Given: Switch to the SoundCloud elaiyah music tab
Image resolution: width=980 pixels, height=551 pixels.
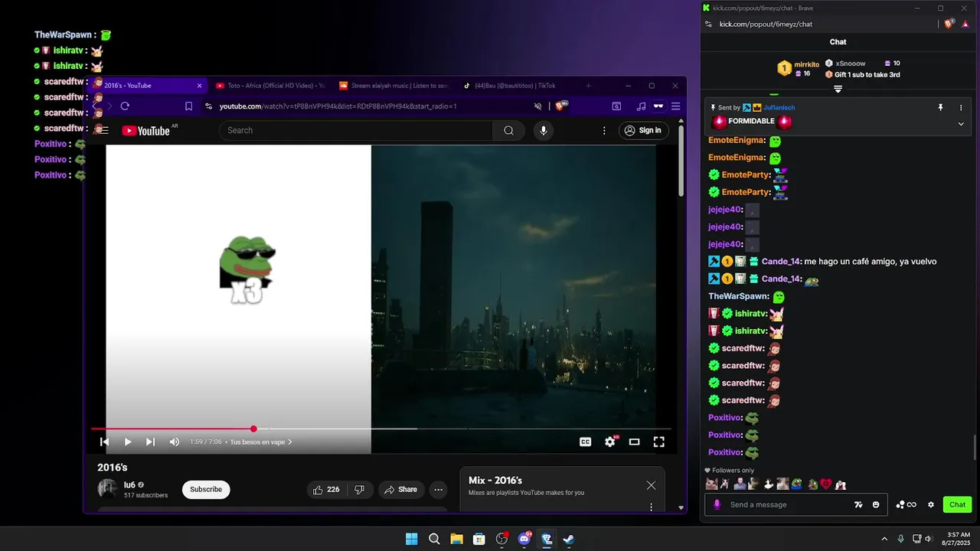Looking at the screenshot, I should (x=393, y=86).
